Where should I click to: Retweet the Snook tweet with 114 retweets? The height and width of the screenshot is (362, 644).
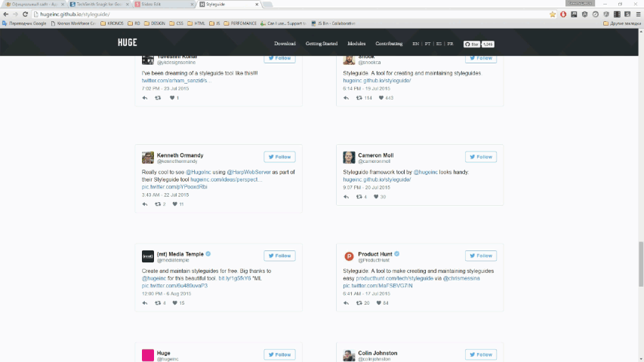pos(359,98)
